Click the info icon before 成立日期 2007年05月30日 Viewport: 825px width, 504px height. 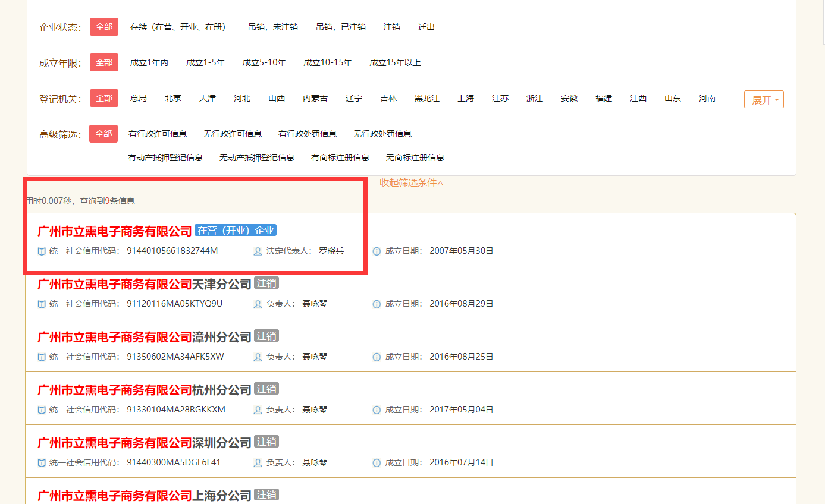(376, 251)
